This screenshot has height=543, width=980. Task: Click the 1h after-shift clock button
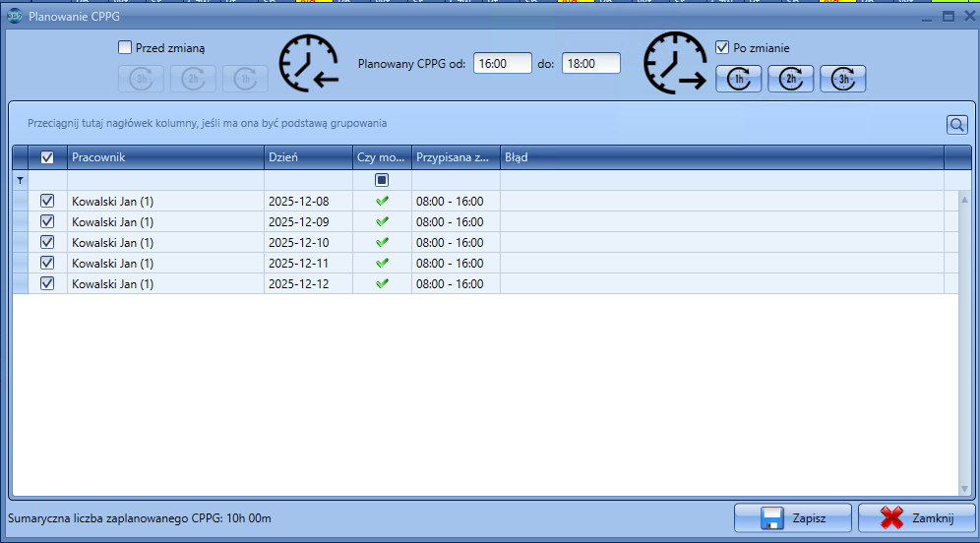tap(738, 79)
